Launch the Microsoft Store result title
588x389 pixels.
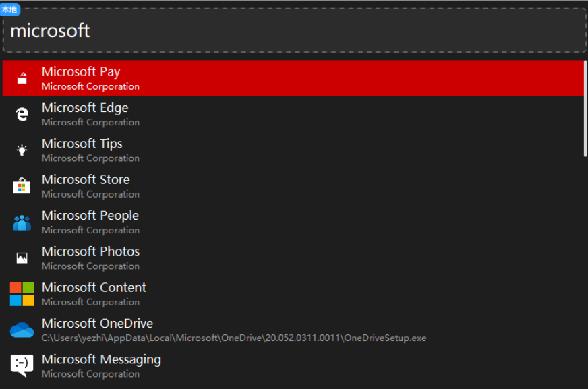click(86, 179)
